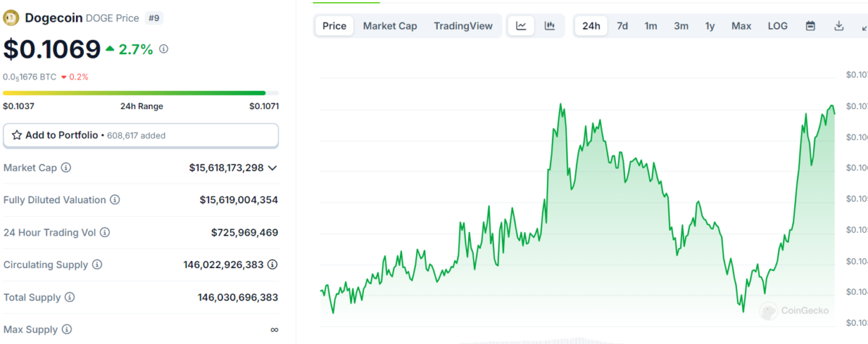Click the infinity max supply value

click(x=274, y=330)
